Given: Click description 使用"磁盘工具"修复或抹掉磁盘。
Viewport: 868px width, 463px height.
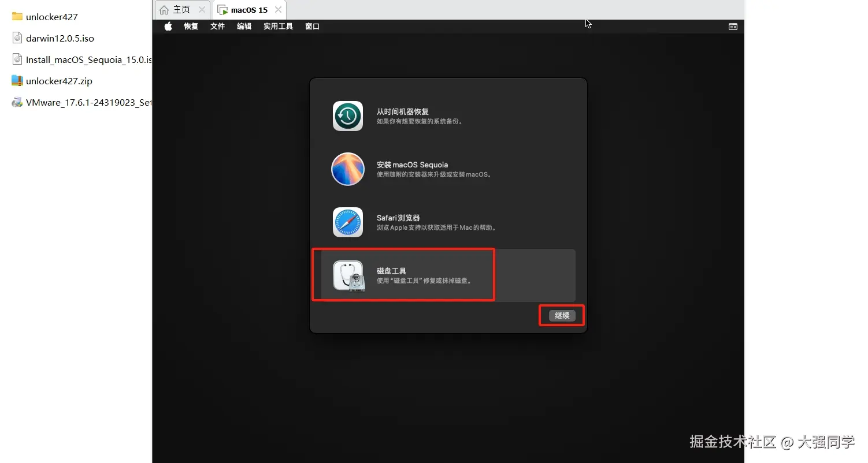Looking at the screenshot, I should pyautogui.click(x=425, y=281).
